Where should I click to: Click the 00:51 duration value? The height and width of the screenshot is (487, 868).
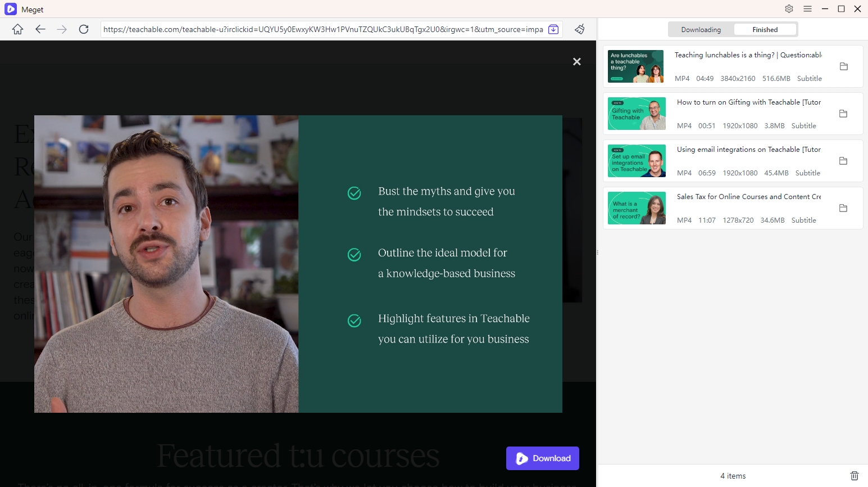pos(707,126)
